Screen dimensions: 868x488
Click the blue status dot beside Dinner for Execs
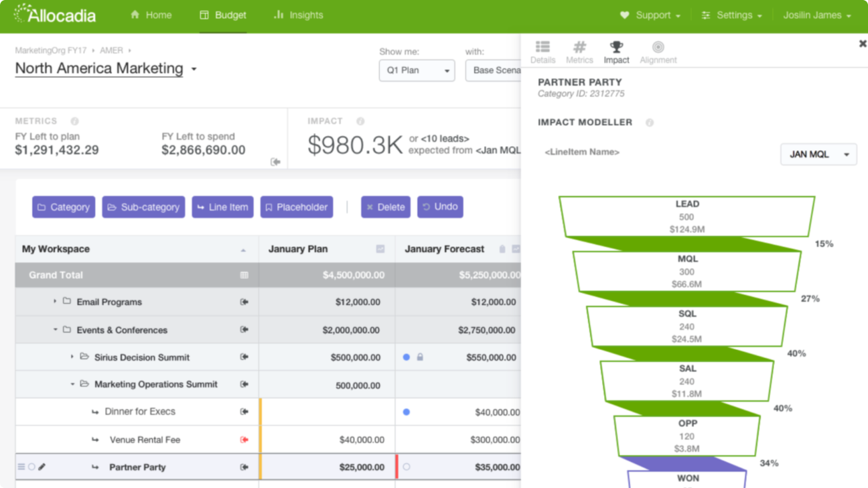(406, 412)
